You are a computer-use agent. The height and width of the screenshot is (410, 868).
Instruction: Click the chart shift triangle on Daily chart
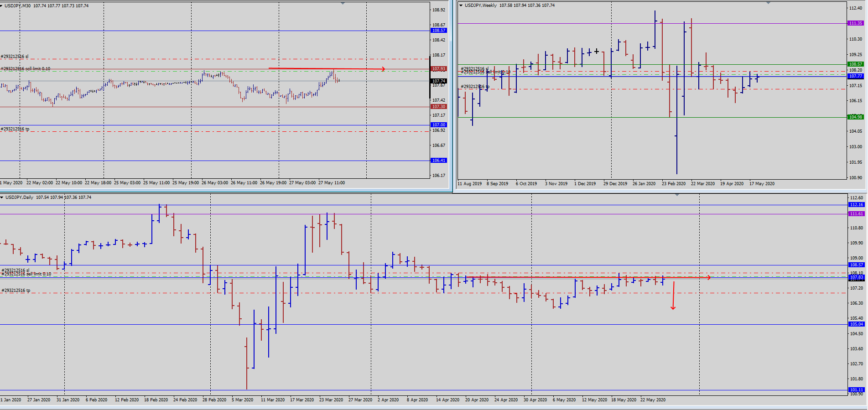(677, 195)
